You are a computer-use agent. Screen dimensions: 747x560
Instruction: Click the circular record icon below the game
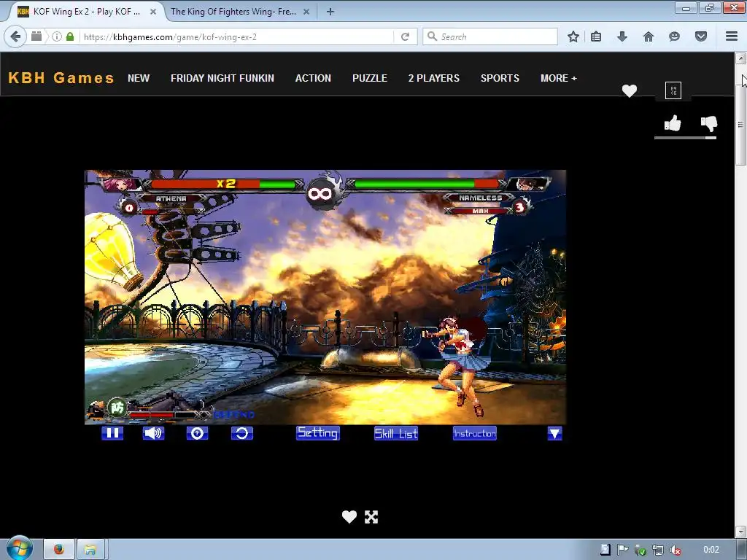coord(197,433)
